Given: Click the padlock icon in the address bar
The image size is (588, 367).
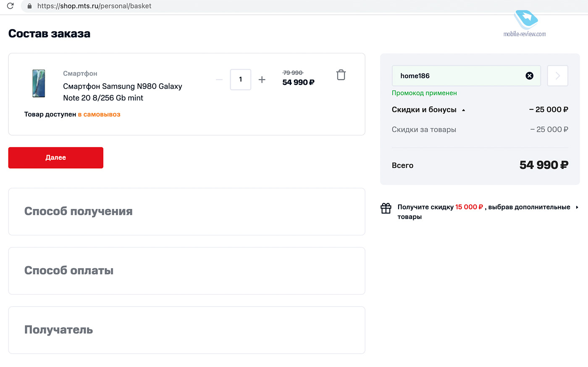Looking at the screenshot, I should click(x=29, y=6).
